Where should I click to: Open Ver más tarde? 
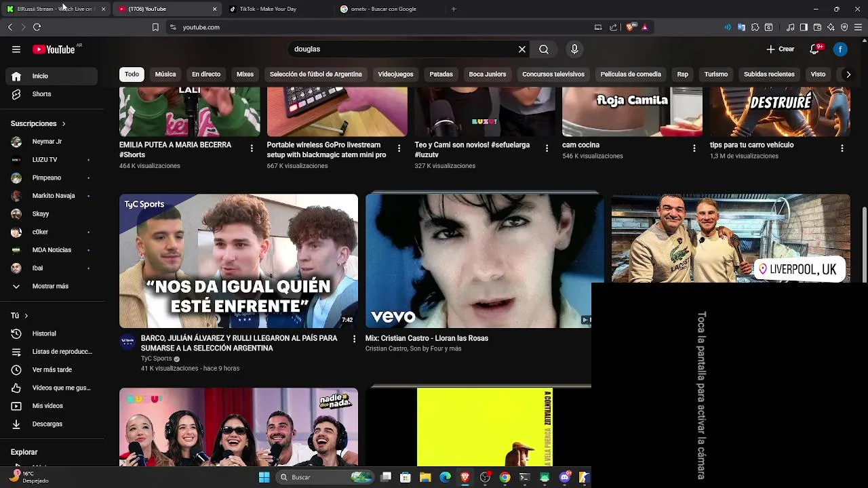click(52, 370)
